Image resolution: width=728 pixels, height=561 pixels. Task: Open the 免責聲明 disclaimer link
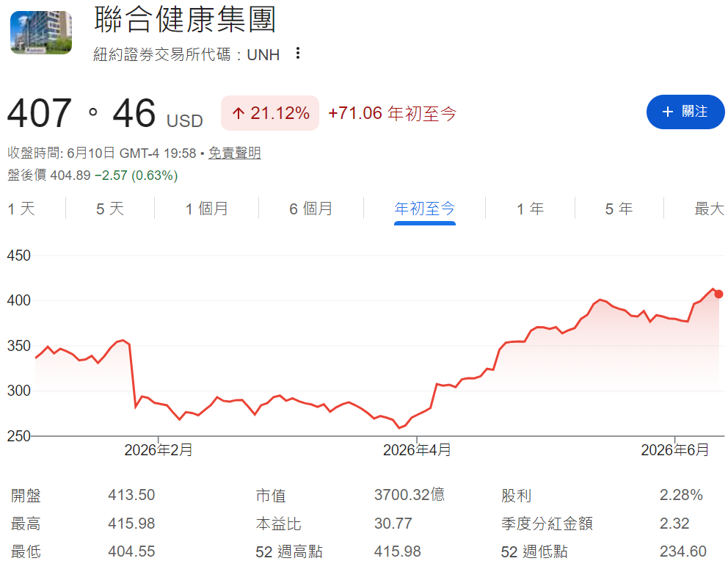tap(234, 153)
